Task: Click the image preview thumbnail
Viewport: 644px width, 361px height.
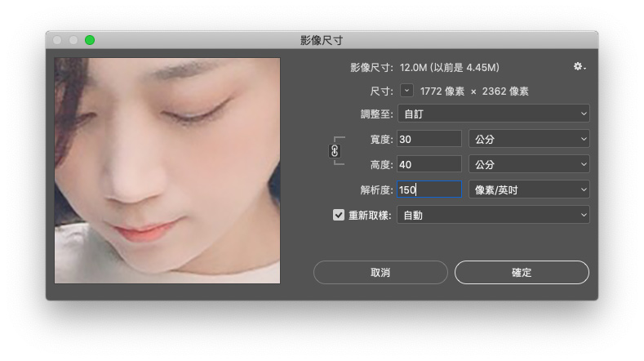Action: point(167,170)
